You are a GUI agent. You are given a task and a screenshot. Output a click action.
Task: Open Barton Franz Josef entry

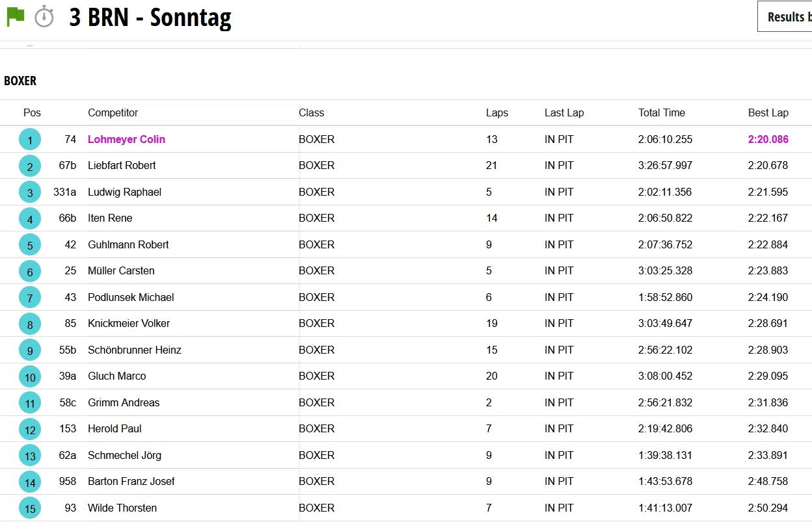131,482
